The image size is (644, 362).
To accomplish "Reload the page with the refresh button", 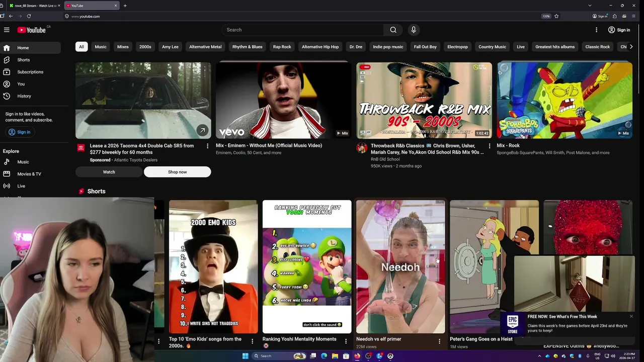I will tap(29, 16).
